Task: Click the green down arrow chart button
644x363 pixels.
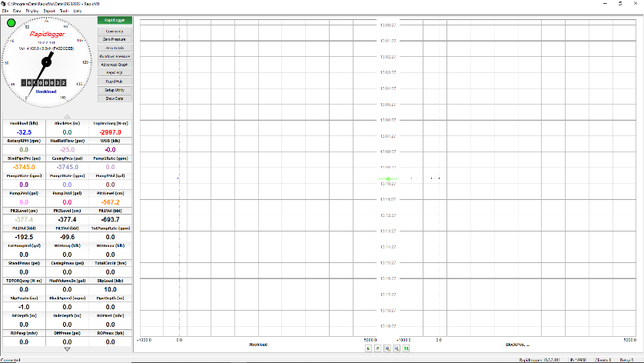Action: point(377,348)
